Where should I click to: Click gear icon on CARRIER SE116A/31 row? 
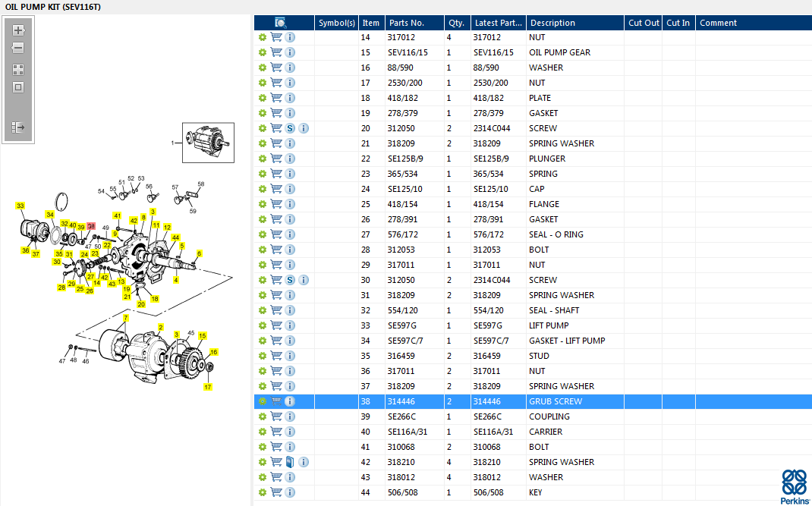coord(263,432)
